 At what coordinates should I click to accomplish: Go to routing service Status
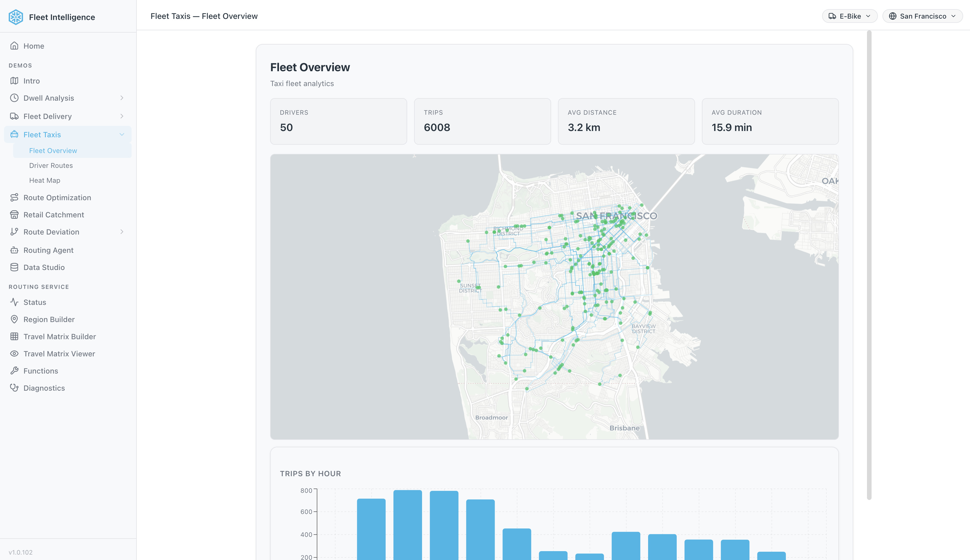pos(35,302)
